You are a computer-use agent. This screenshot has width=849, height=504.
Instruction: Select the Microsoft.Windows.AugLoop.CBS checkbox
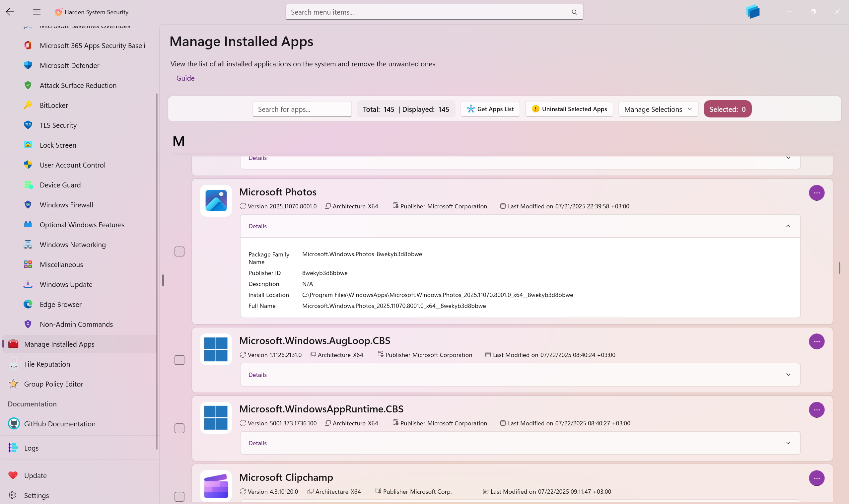pyautogui.click(x=179, y=360)
